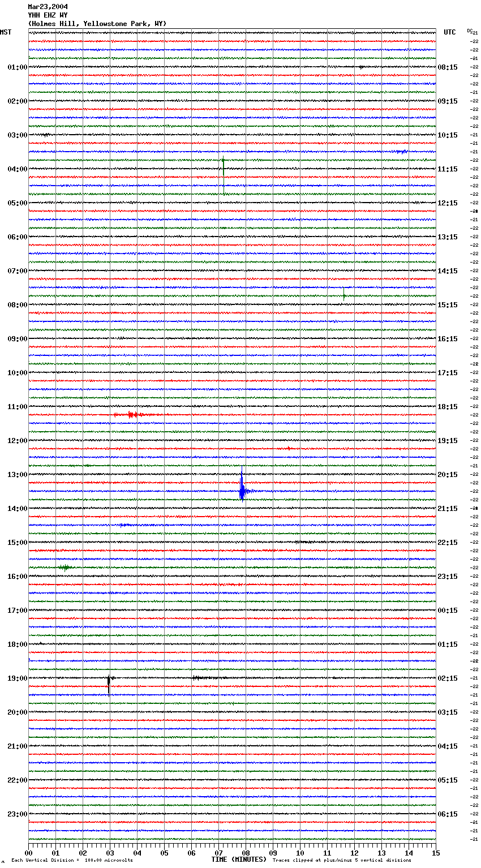Click the large blue seismic event near 13:30
This screenshot has height=868, width=481.
pos(242,487)
